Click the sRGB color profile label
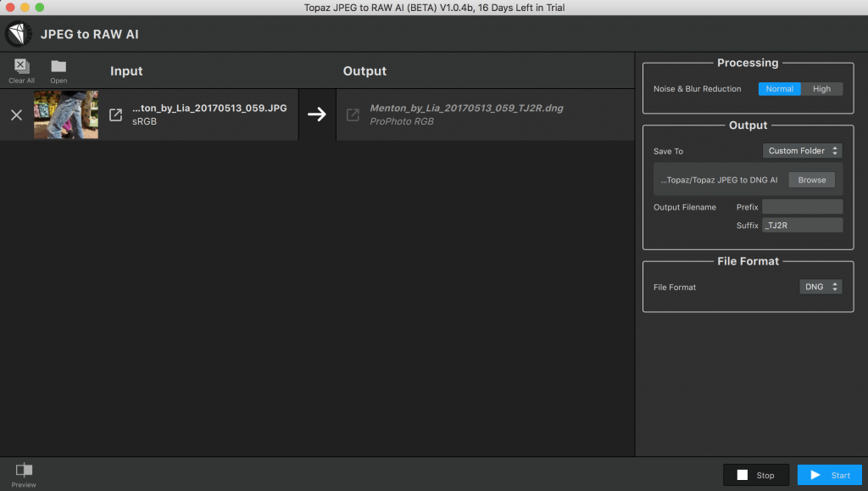Screen dimensions: 868x491 click(144, 121)
